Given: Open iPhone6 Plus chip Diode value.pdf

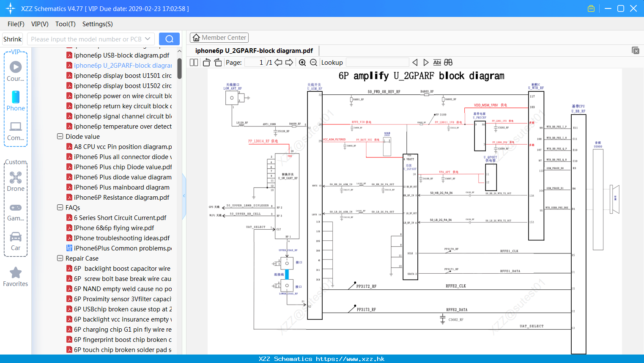Looking at the screenshot, I should pos(123,167).
